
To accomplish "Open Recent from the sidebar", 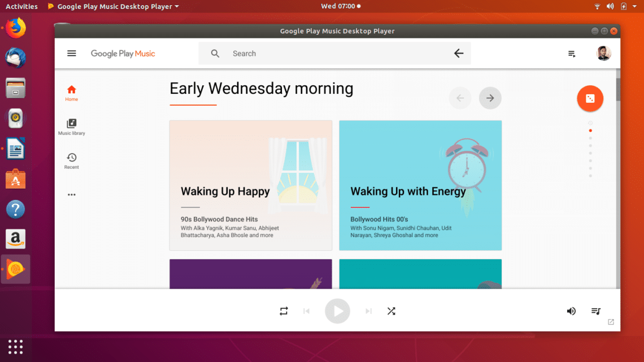I will click(x=72, y=161).
